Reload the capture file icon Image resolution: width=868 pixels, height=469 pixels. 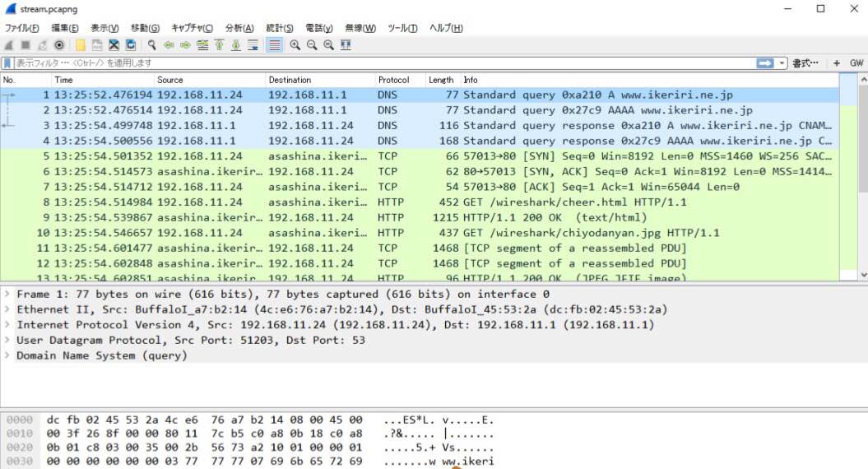[x=131, y=45]
